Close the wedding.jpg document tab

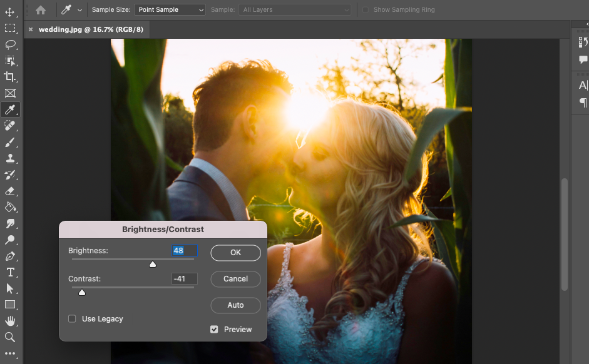pos(31,29)
